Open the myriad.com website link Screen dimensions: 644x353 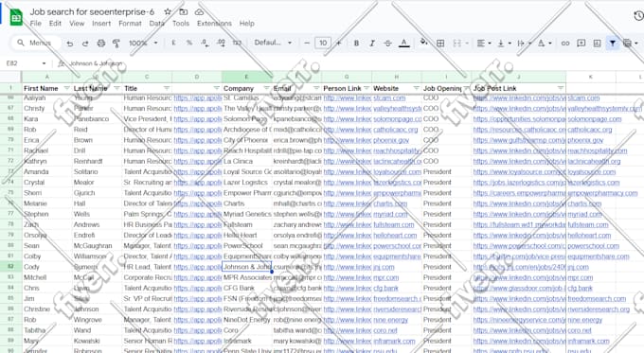(390, 214)
